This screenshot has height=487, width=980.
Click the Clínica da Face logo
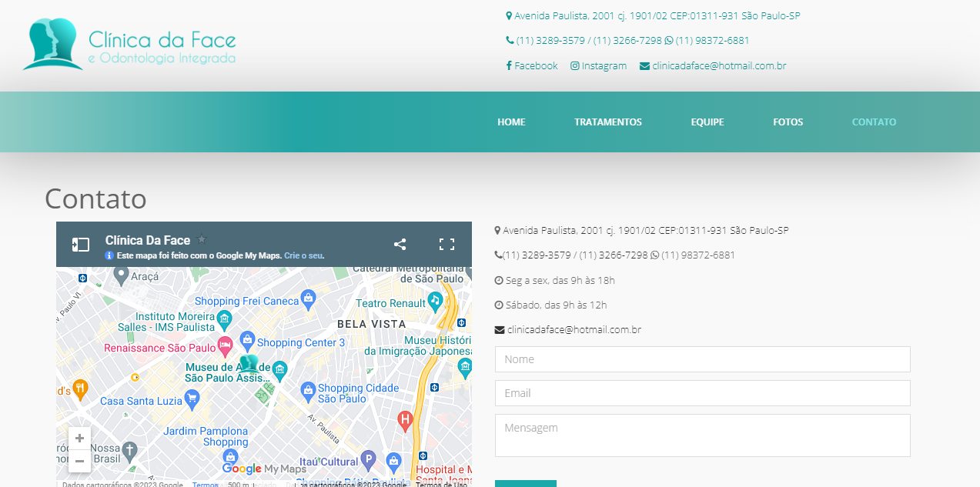pyautogui.click(x=129, y=45)
